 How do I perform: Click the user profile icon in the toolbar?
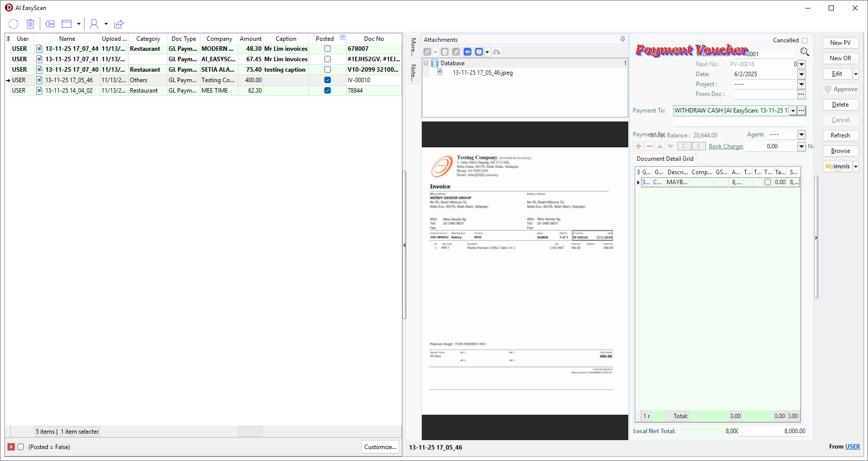(x=94, y=24)
